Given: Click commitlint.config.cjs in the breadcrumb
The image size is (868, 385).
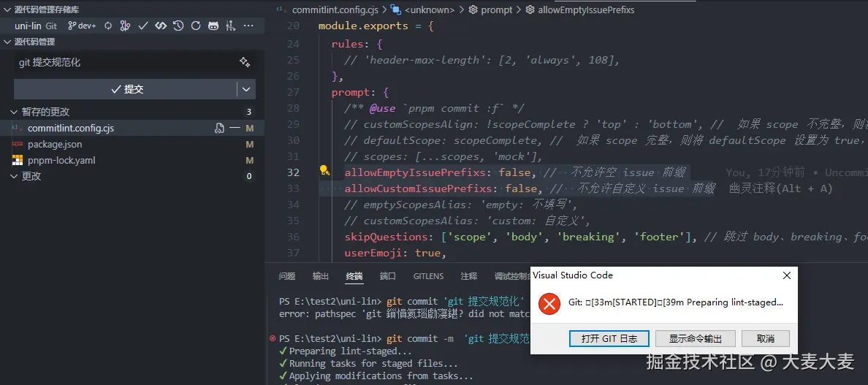Looking at the screenshot, I should (335, 10).
